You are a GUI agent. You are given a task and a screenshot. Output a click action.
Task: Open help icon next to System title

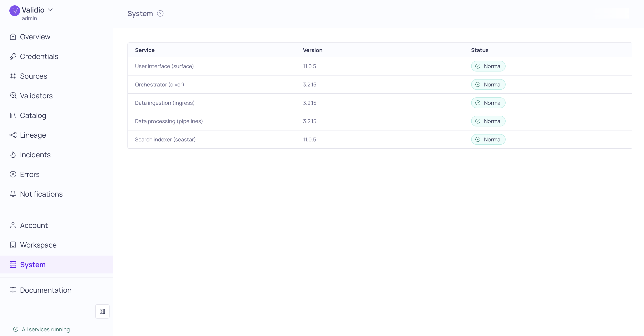(160, 13)
